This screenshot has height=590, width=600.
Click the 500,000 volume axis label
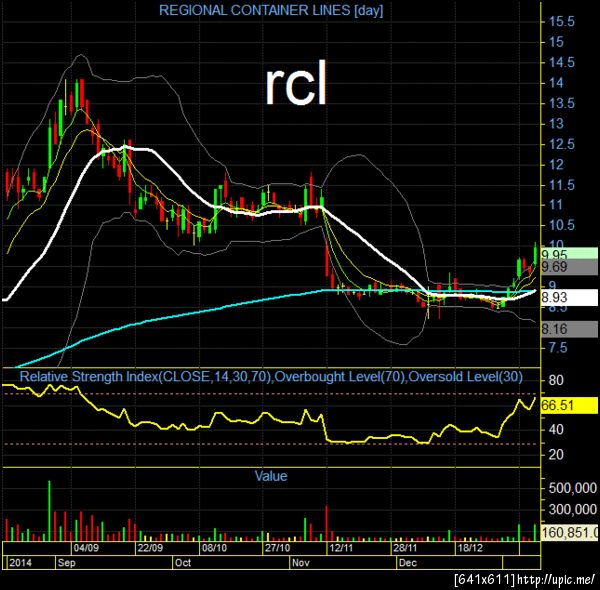point(572,488)
